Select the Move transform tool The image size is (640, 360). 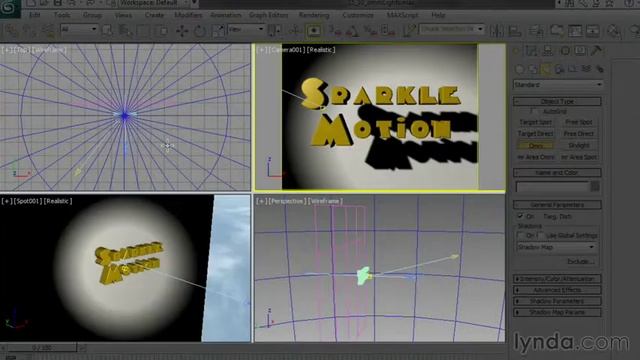click(x=182, y=31)
